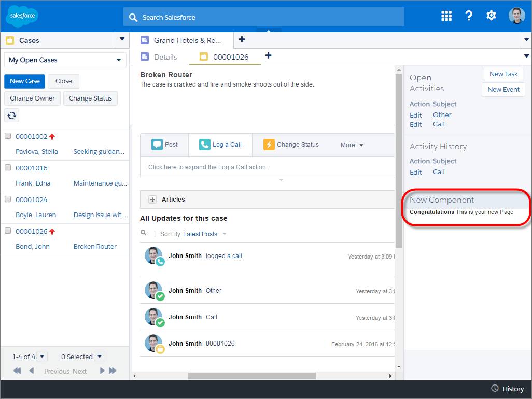Select checkbox for case 00001016

click(8, 167)
